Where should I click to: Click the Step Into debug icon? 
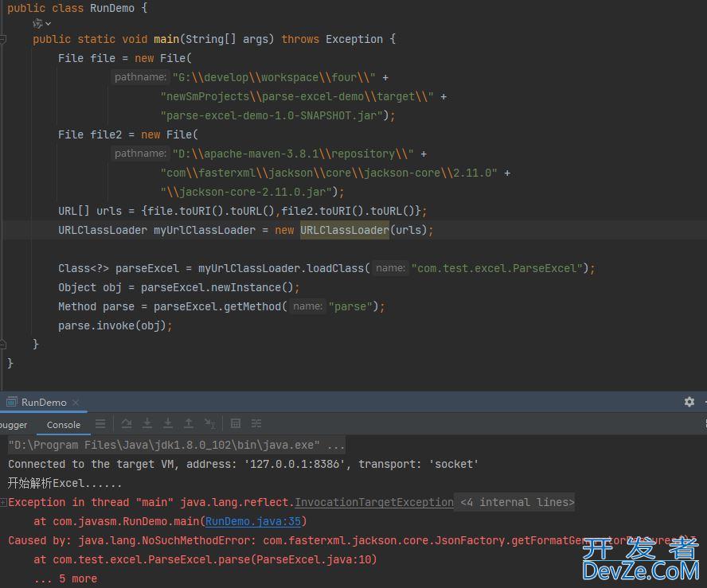(147, 423)
